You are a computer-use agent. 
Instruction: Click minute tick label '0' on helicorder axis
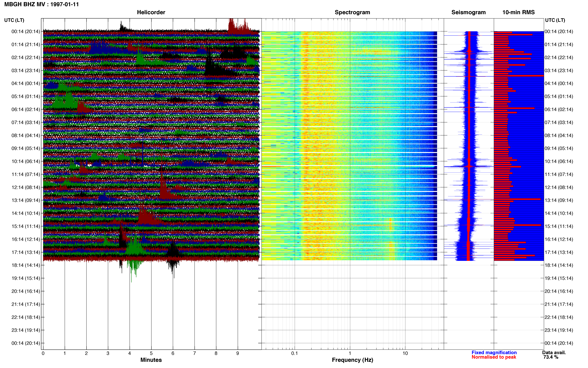(43, 353)
